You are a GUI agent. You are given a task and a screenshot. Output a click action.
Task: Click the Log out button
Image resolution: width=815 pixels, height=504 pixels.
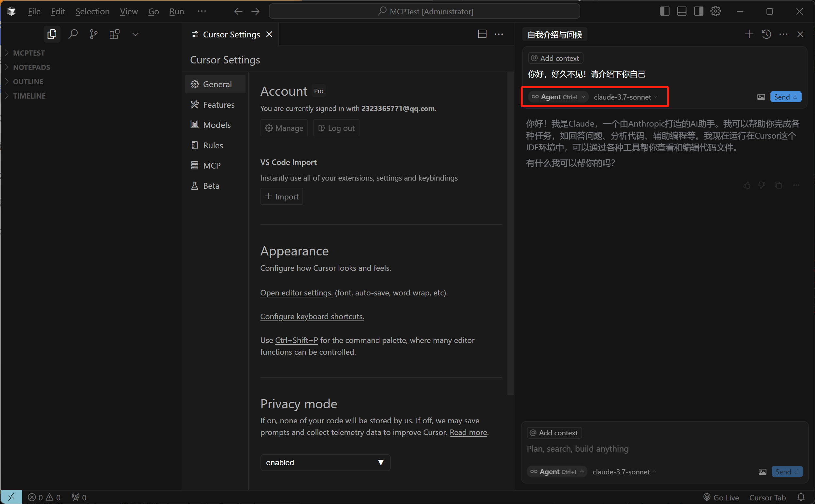point(336,128)
